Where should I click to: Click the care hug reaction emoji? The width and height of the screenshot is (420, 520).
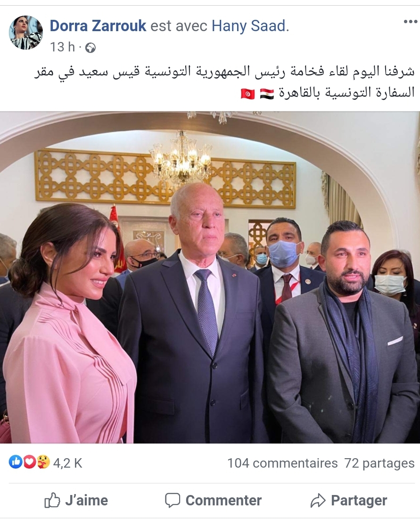point(43,462)
